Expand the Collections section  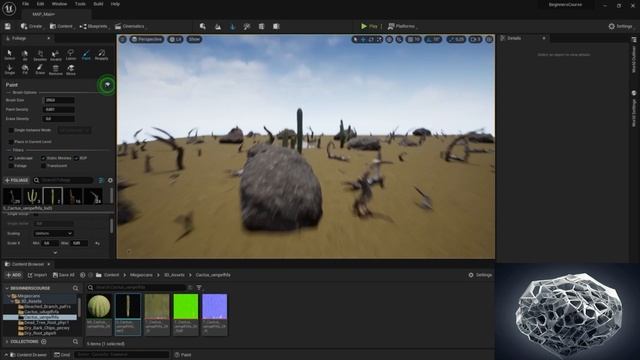7,342
